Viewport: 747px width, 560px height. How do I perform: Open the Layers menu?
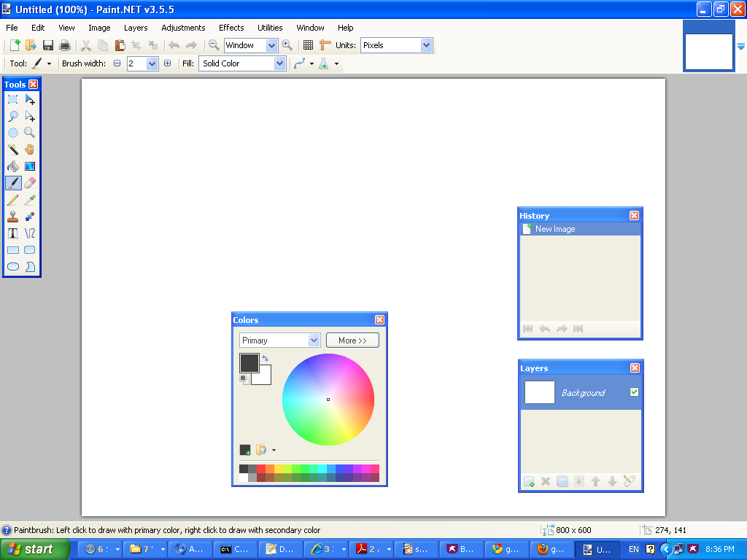[136, 28]
